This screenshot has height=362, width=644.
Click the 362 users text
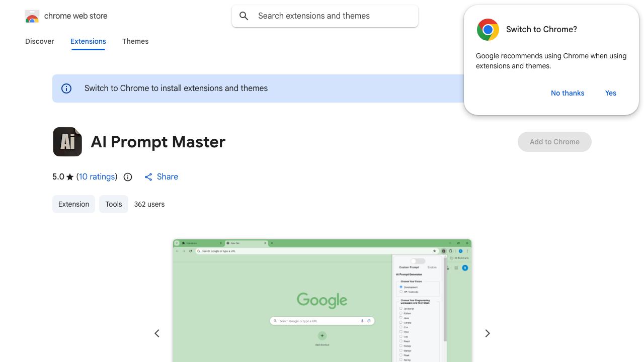[x=149, y=204]
